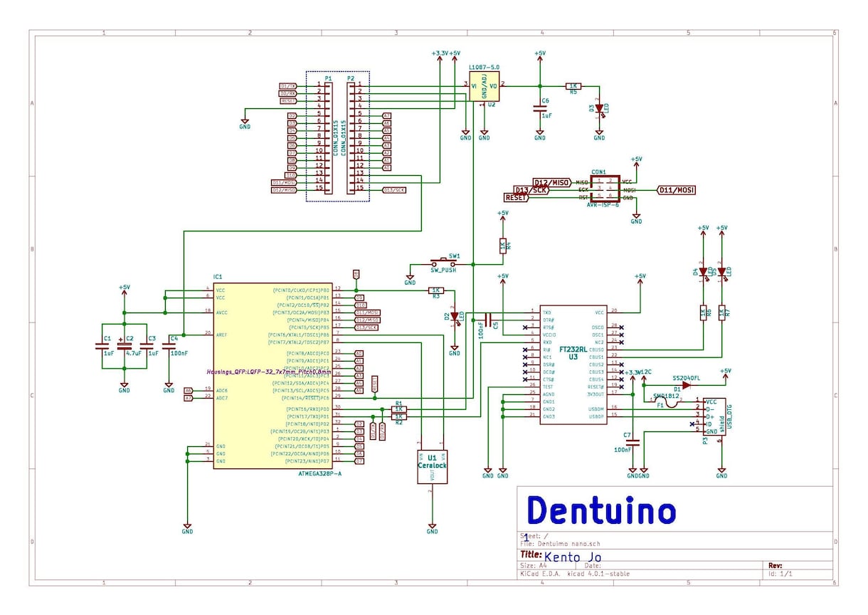
Task: Select the U1 Ceralock resonator block
Action: tap(433, 467)
